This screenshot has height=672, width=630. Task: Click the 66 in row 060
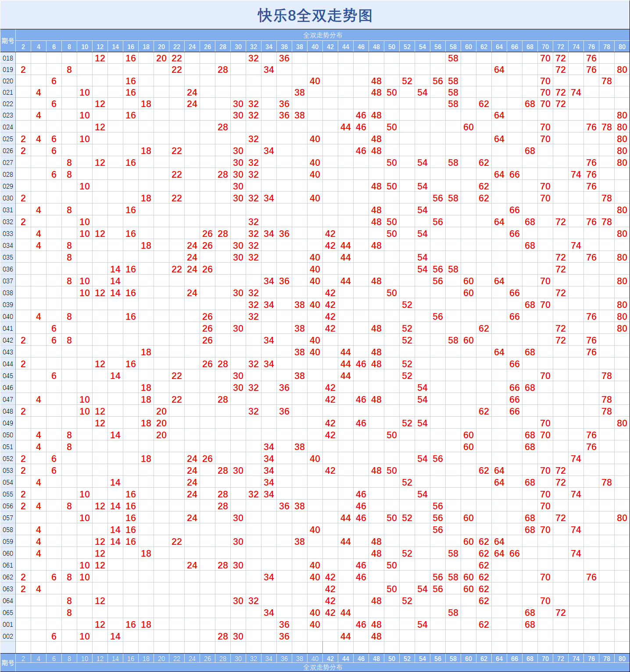[x=515, y=553]
